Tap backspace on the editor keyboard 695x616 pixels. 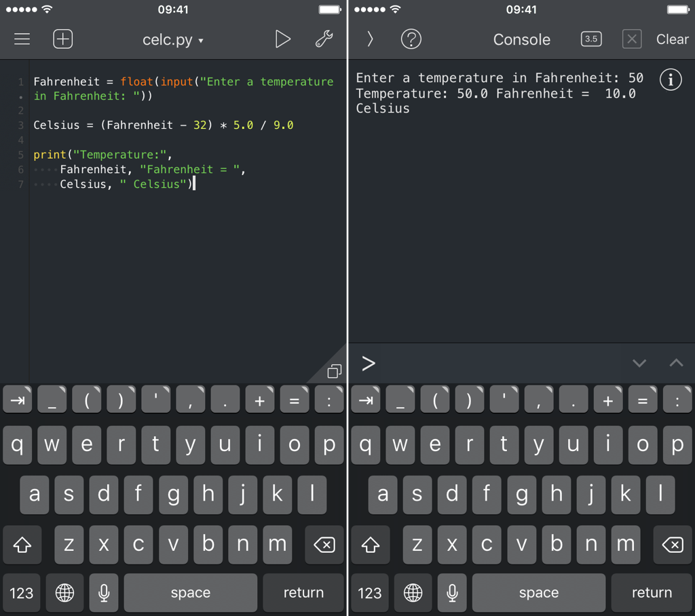click(x=324, y=545)
